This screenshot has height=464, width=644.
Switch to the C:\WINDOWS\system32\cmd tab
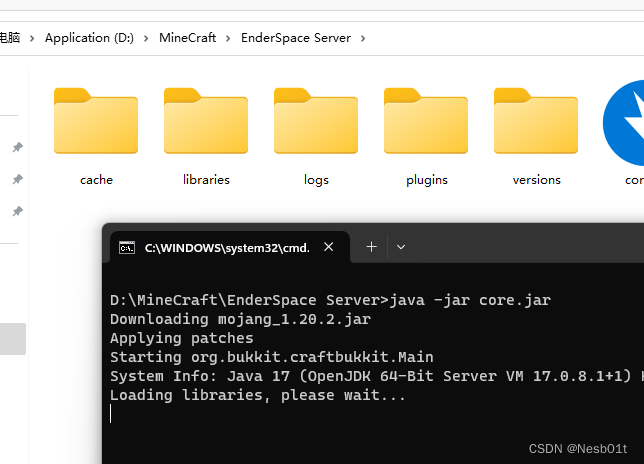(226, 247)
